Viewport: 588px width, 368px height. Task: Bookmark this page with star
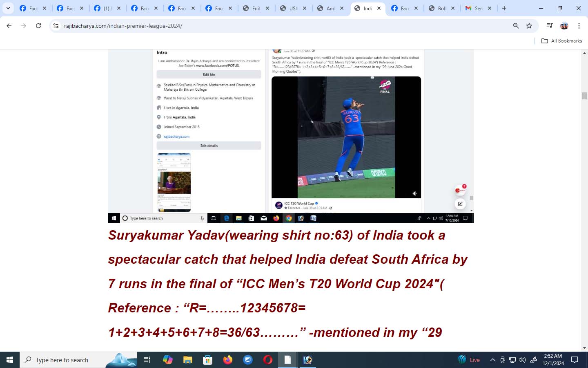click(529, 26)
